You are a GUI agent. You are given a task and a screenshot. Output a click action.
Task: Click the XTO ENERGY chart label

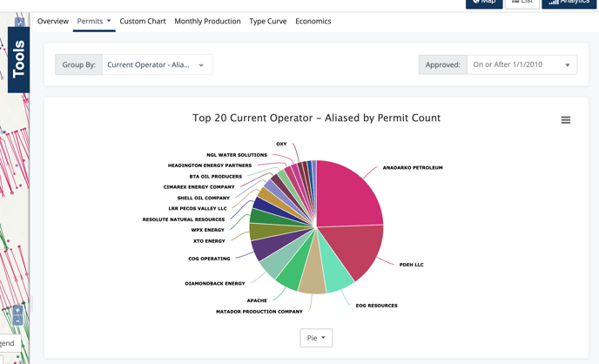(209, 241)
